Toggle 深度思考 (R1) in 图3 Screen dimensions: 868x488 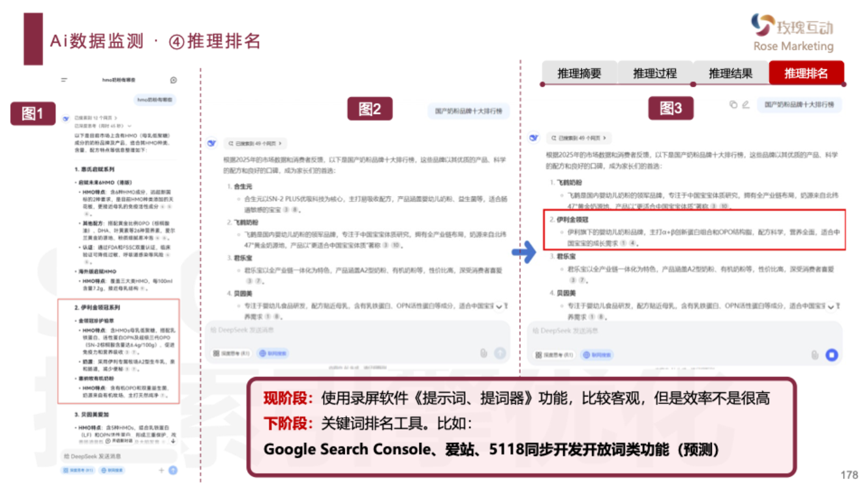click(555, 355)
